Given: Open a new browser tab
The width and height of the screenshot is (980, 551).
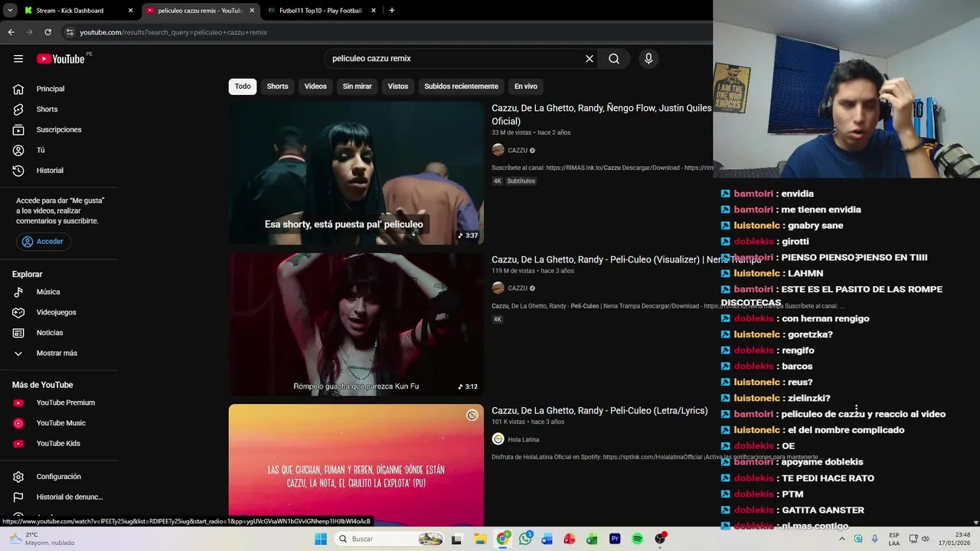Looking at the screenshot, I should 392,11.
